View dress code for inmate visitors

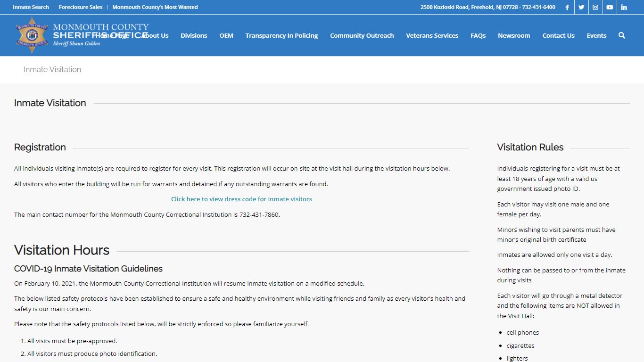241,199
